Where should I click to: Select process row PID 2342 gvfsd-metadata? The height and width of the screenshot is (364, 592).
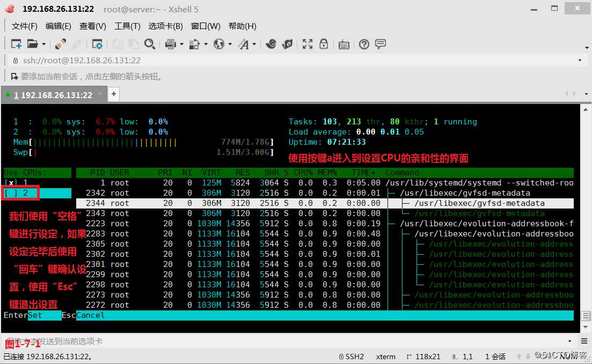point(325,193)
